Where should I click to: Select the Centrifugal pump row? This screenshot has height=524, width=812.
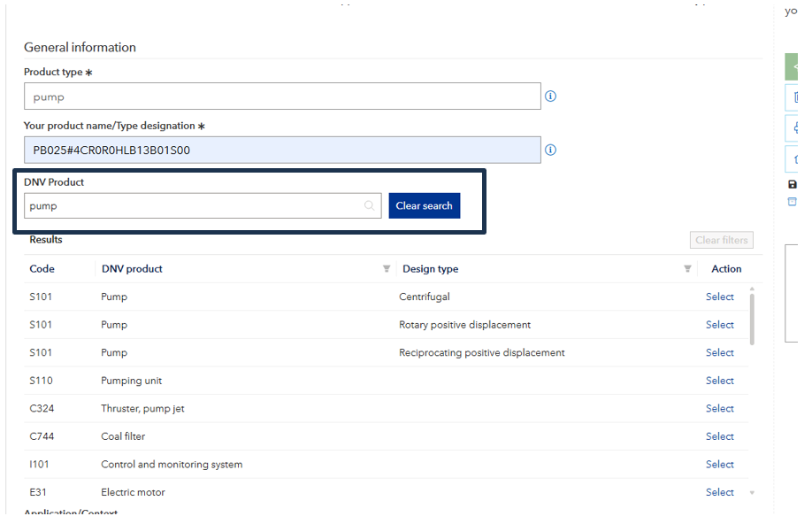(x=719, y=297)
